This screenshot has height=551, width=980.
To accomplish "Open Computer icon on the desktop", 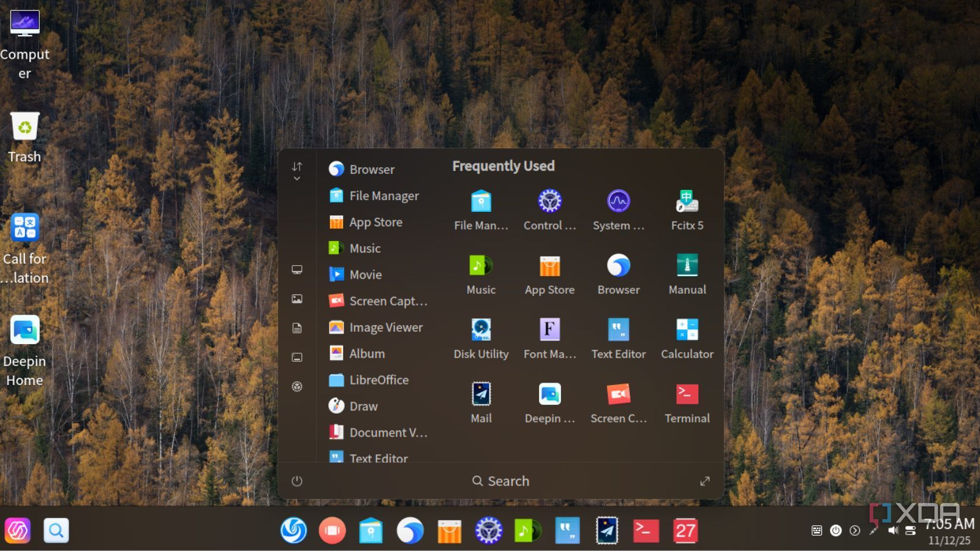I will point(24,44).
